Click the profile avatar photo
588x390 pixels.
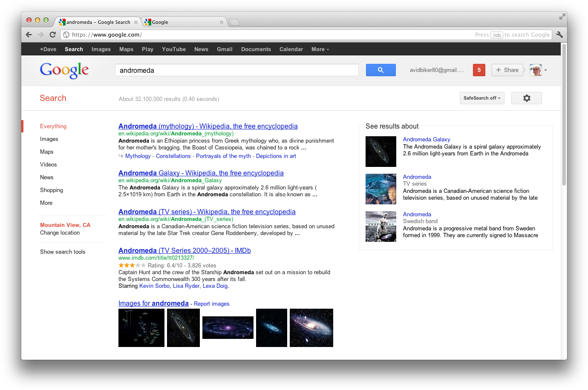pyautogui.click(x=536, y=70)
